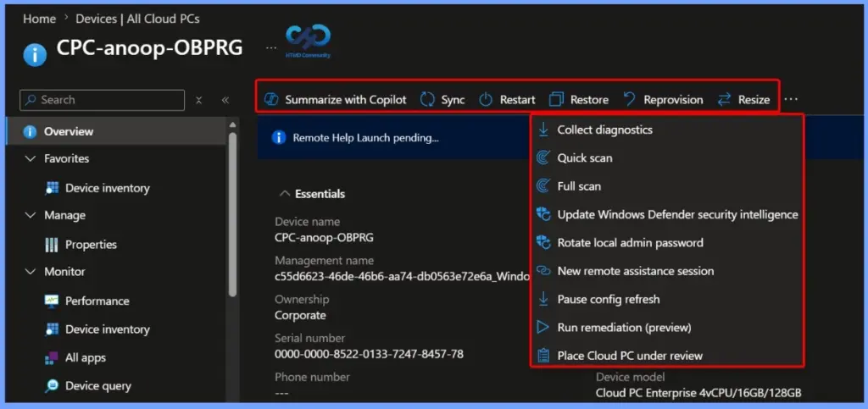Collapse the Monitor section
The width and height of the screenshot is (868, 409).
(x=31, y=271)
